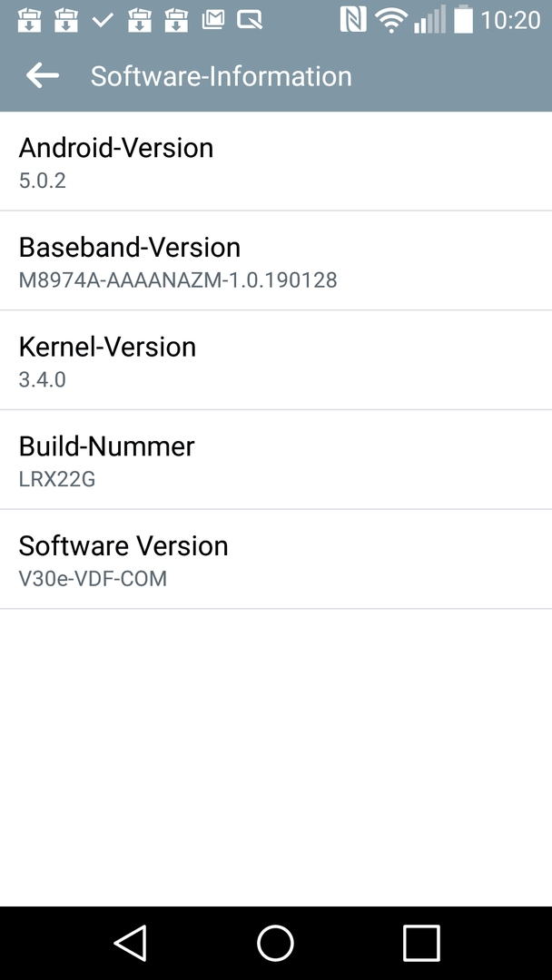552x980 pixels.
Task: Select the Android-Version entry
Action: click(276, 162)
